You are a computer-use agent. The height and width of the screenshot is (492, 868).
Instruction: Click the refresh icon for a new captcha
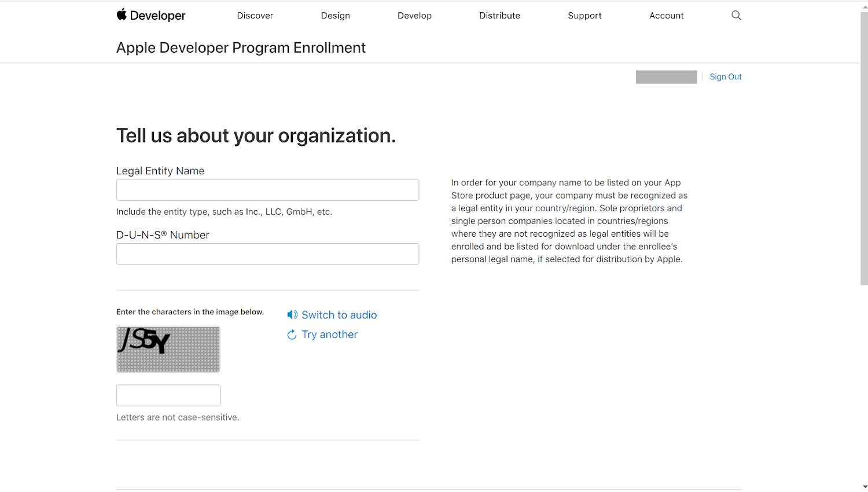click(292, 335)
